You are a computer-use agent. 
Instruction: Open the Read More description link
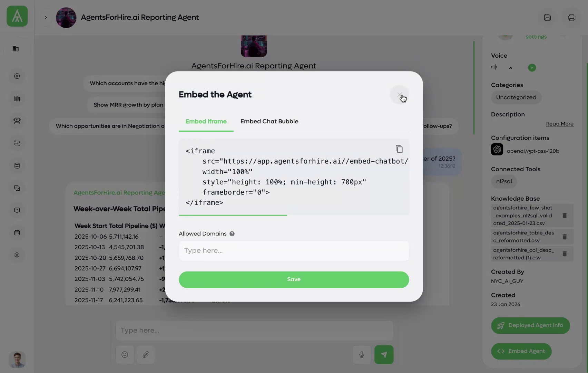click(x=559, y=124)
